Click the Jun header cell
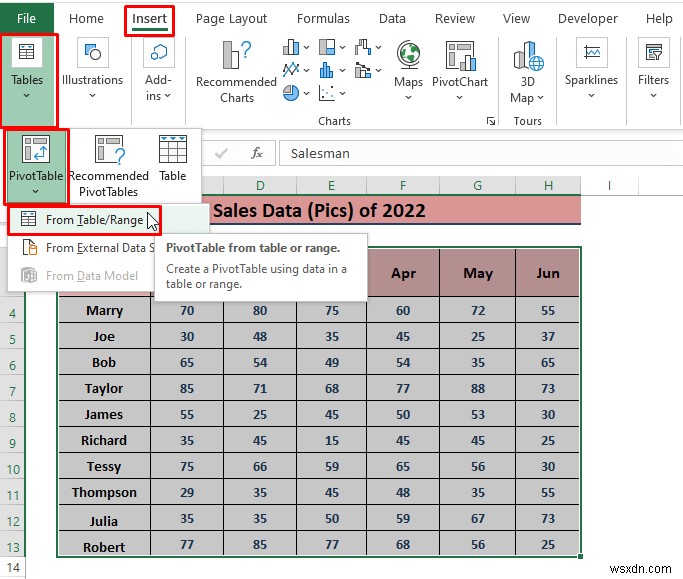The width and height of the screenshot is (683, 579). pyautogui.click(x=548, y=273)
